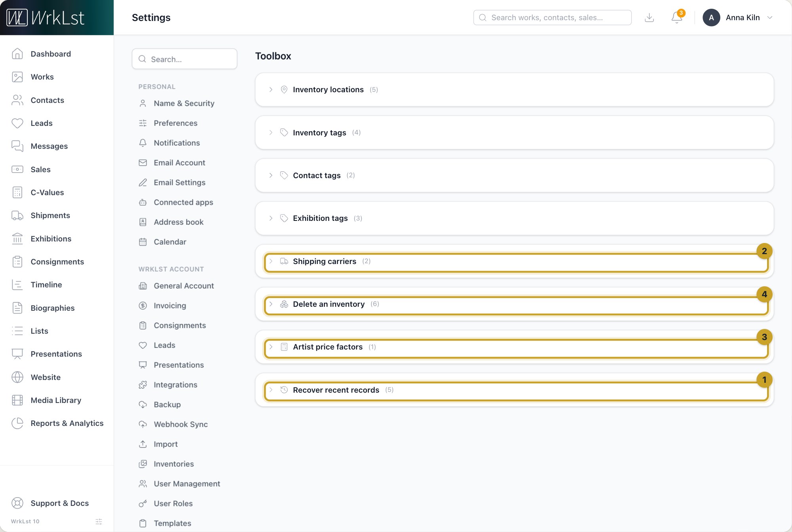
Task: Click the Website globe icon
Action: coord(17,377)
